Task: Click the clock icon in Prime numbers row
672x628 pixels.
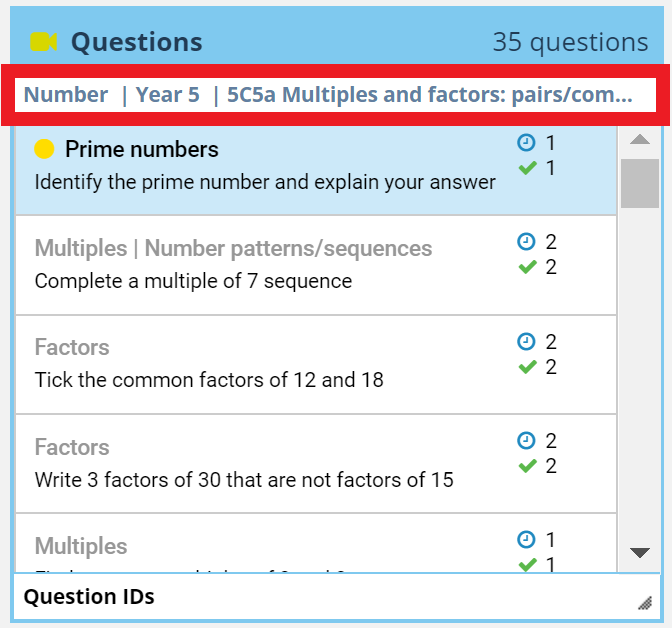Action: [527, 143]
